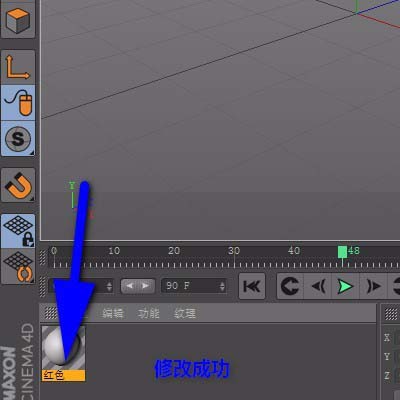Click frame 0 on timeline ruler
This screenshot has height=400, width=400.
tap(54, 251)
